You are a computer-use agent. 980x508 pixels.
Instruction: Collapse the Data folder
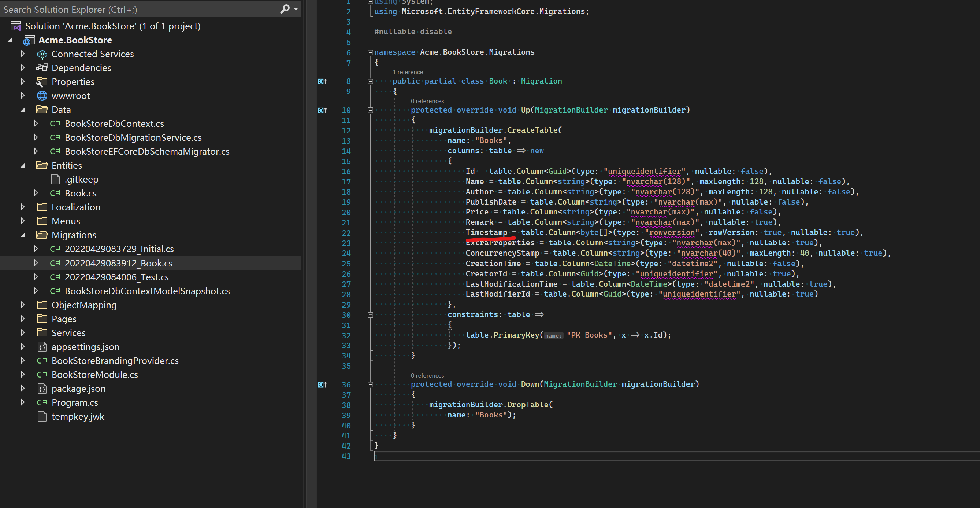tap(23, 109)
